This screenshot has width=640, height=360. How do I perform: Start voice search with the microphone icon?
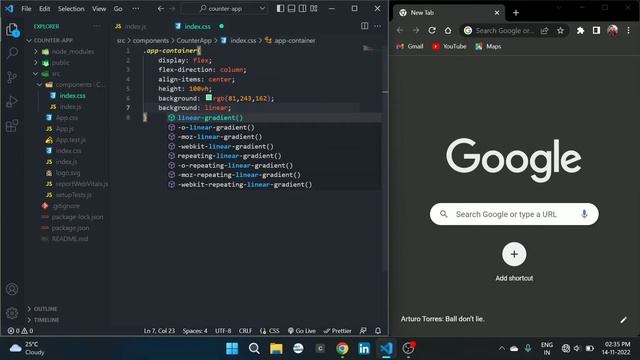click(x=584, y=214)
